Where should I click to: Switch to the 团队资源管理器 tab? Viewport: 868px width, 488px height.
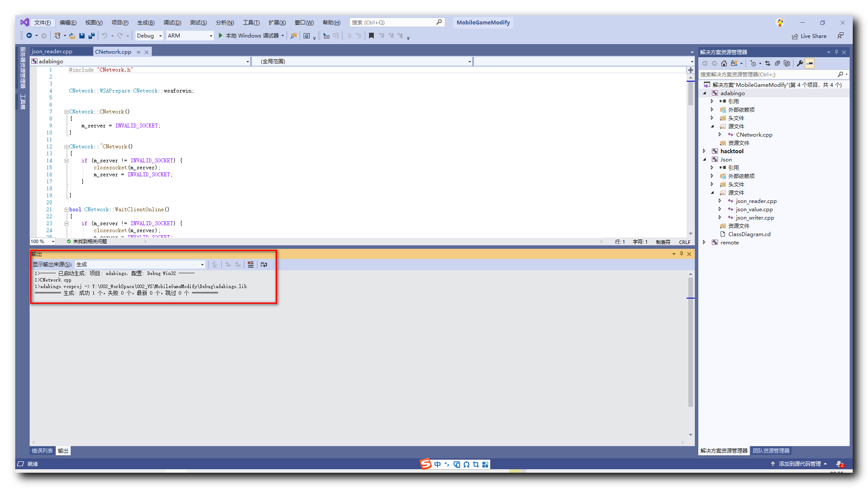pos(771,451)
